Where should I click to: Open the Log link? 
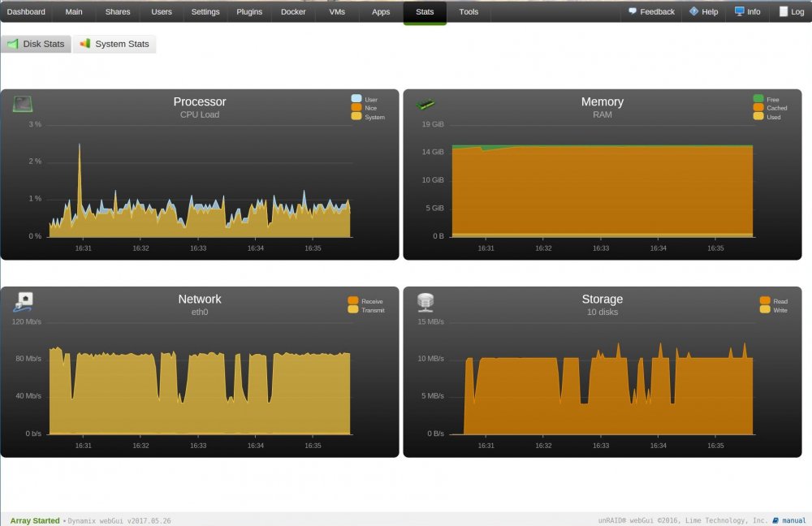click(797, 11)
